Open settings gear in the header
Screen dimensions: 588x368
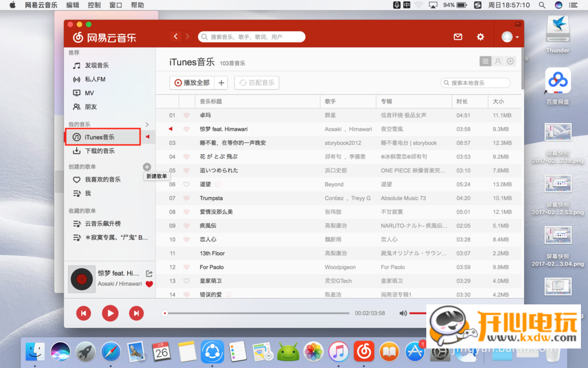tap(480, 37)
